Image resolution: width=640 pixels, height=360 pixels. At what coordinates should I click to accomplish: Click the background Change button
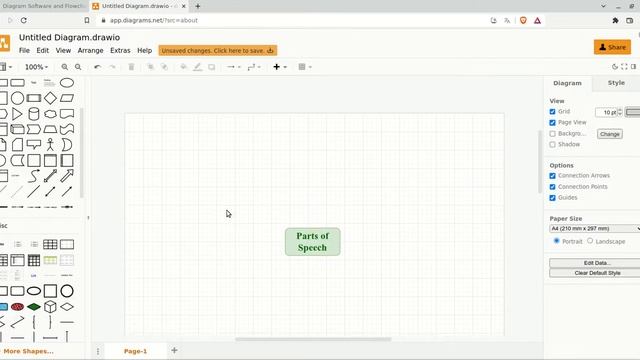coord(610,134)
